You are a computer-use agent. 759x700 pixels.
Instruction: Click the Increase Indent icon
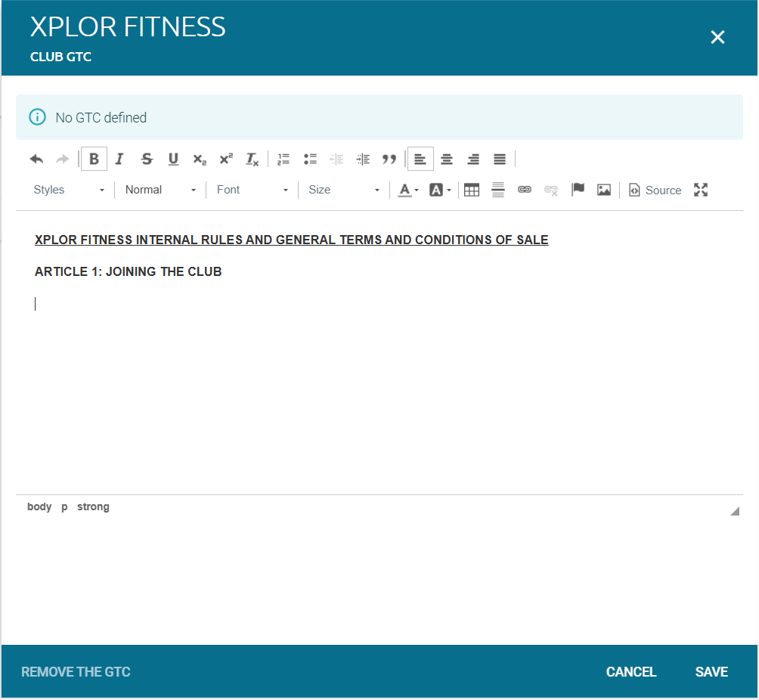point(363,159)
